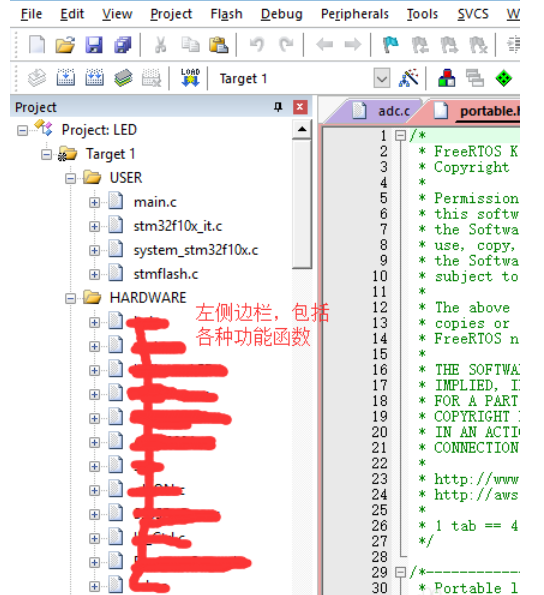Expand stmflash.c node
Viewport: 544px width, 595px height.
(x=94, y=274)
